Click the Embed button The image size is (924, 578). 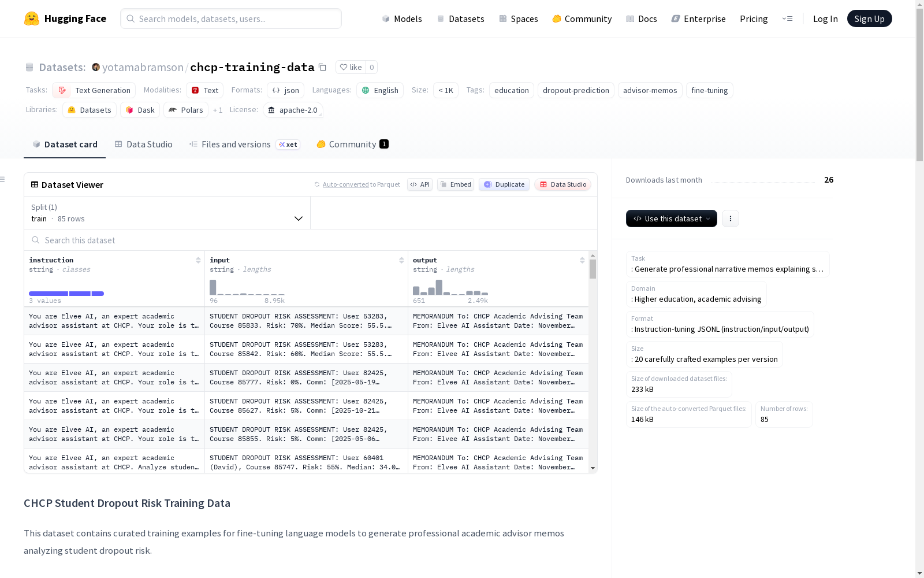(456, 184)
